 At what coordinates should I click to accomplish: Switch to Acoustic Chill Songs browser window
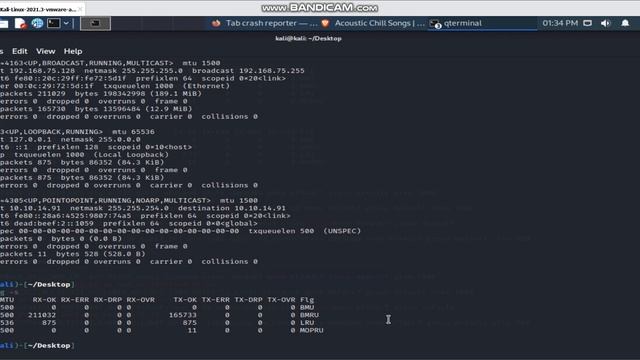[x=373, y=23]
